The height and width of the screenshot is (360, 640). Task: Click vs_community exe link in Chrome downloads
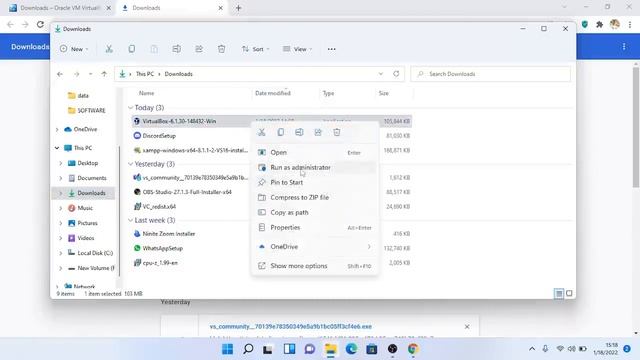(x=291, y=327)
